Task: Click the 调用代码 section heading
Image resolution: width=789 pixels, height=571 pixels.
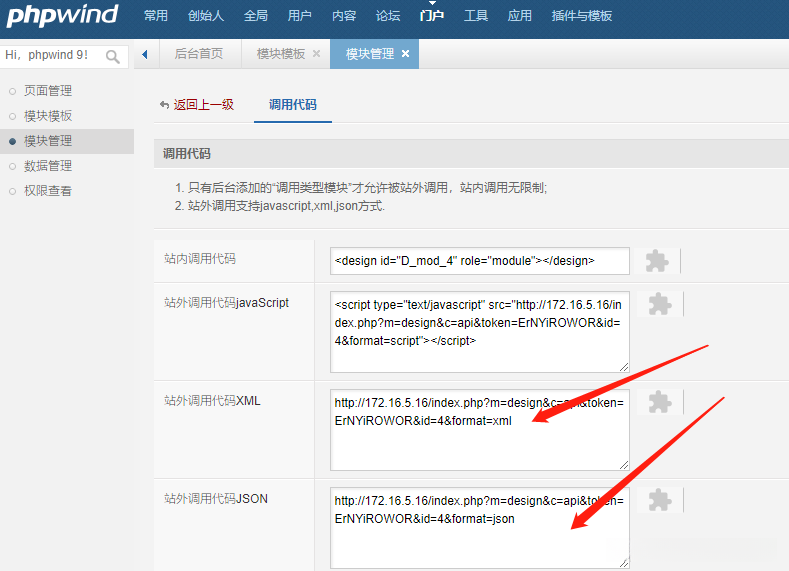Action: click(187, 153)
